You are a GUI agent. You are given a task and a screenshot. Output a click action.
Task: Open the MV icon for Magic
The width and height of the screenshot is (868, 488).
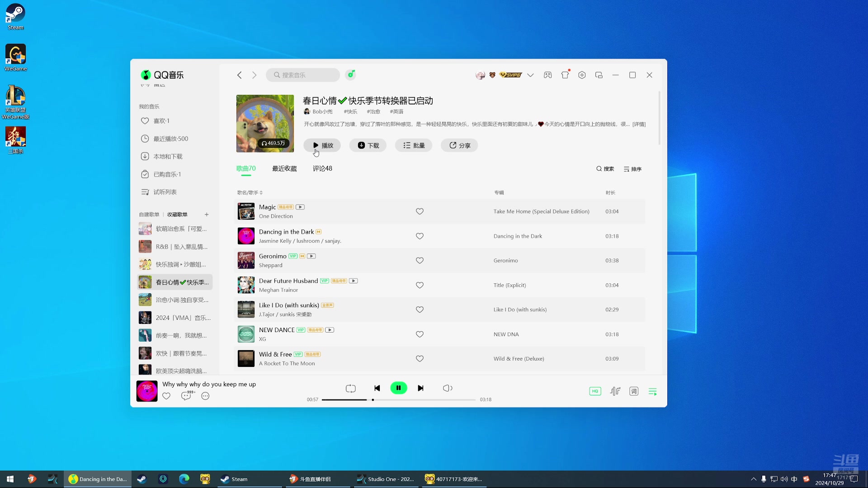pos(300,207)
